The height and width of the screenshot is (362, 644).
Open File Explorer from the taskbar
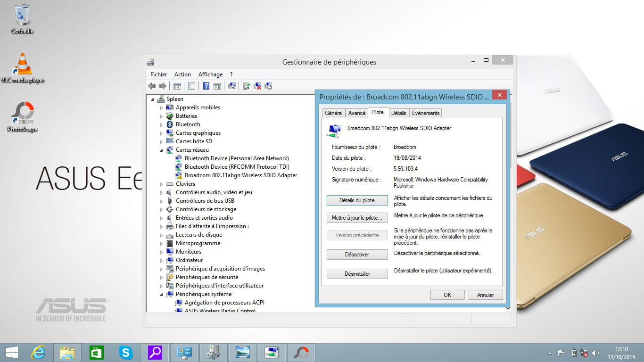coord(67,353)
